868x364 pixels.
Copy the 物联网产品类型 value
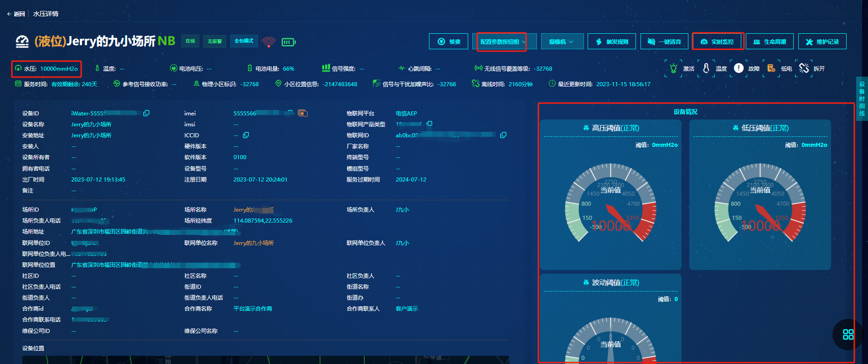[429, 124]
